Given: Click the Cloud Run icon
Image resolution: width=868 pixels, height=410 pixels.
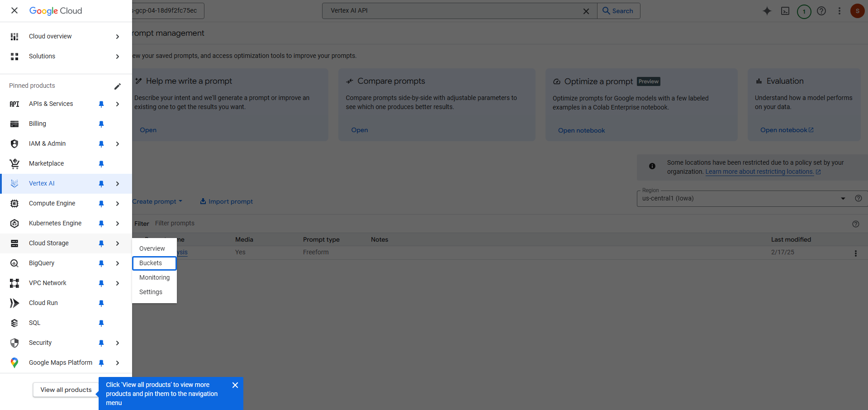Looking at the screenshot, I should click(x=14, y=303).
